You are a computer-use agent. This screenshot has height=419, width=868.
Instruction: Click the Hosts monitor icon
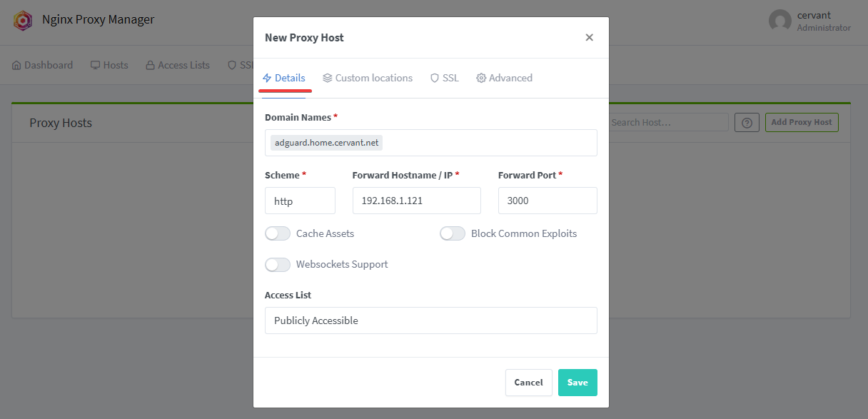95,66
